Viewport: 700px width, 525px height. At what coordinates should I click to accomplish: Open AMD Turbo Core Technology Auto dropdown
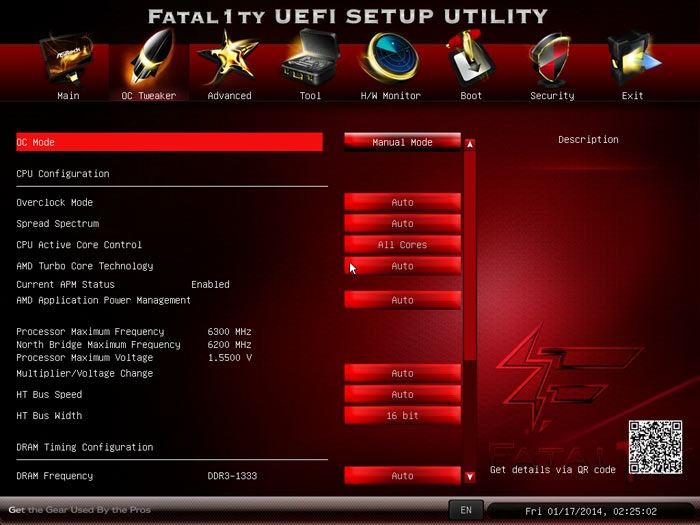402,266
